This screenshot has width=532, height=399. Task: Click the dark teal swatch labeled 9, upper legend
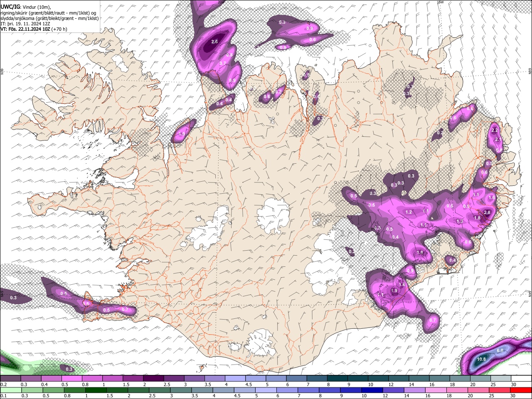click(357, 378)
